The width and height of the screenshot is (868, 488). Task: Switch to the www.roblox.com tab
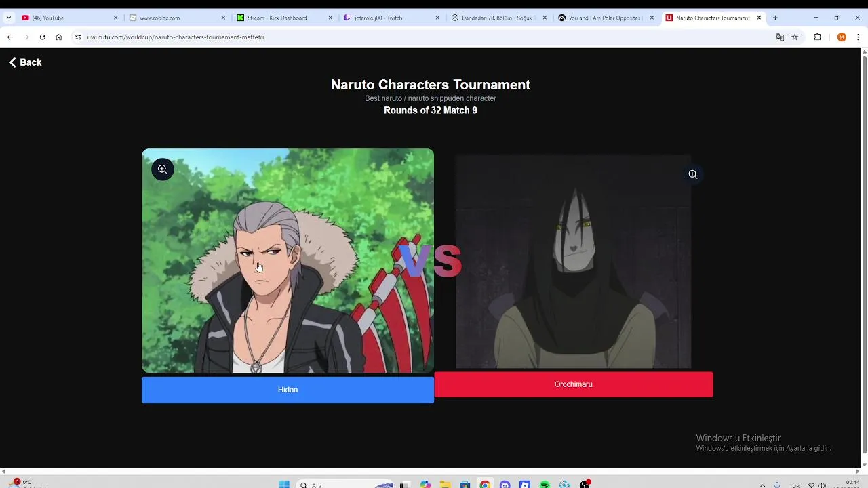(x=176, y=18)
